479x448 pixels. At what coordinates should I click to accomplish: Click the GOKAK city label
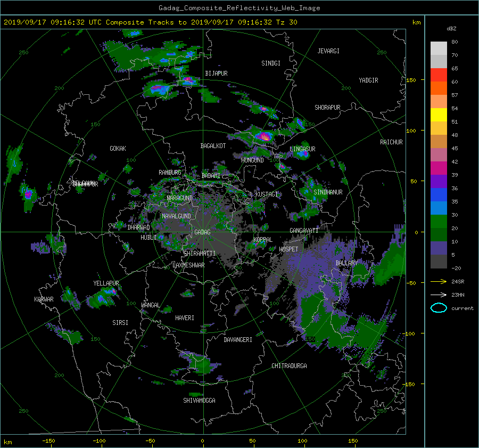pos(118,148)
